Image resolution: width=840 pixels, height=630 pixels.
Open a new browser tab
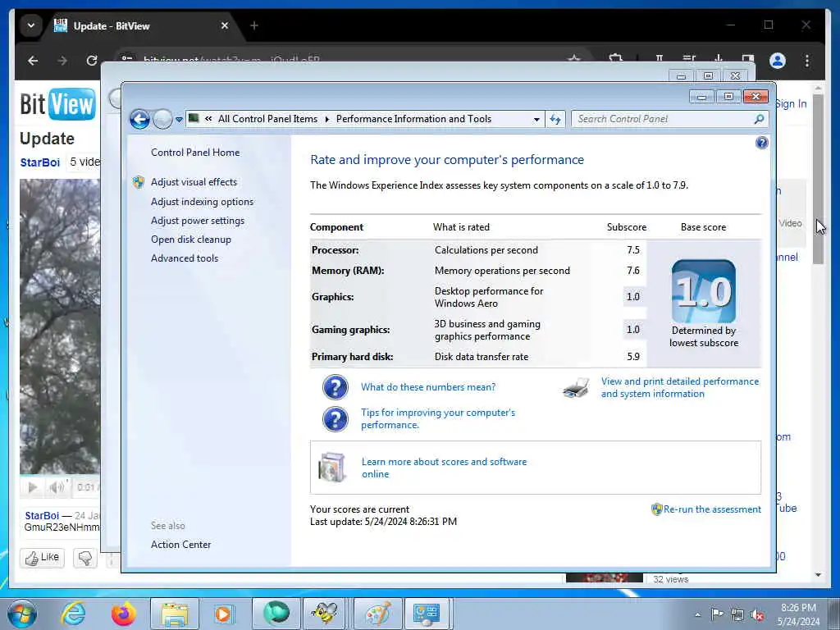(x=254, y=25)
